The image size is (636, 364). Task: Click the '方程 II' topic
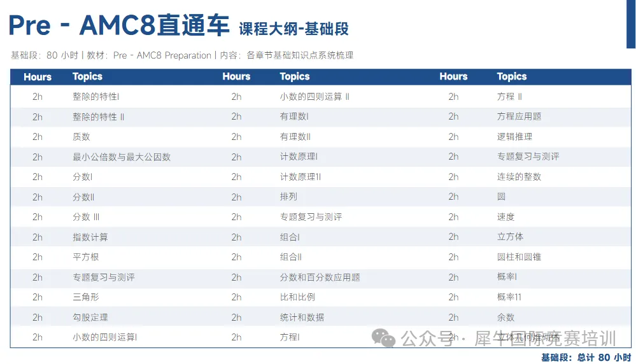tap(510, 97)
